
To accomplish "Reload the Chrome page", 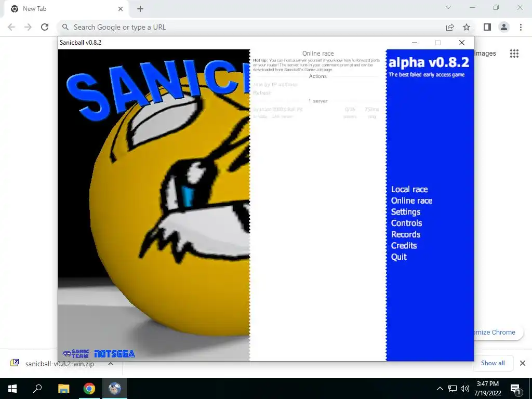I will pyautogui.click(x=45, y=27).
